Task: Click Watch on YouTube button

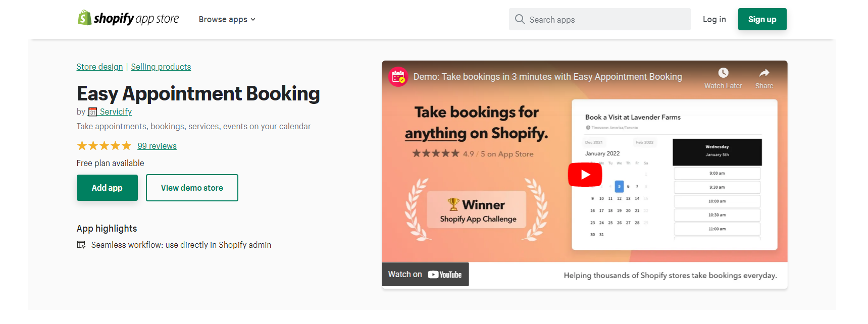Action: point(425,275)
